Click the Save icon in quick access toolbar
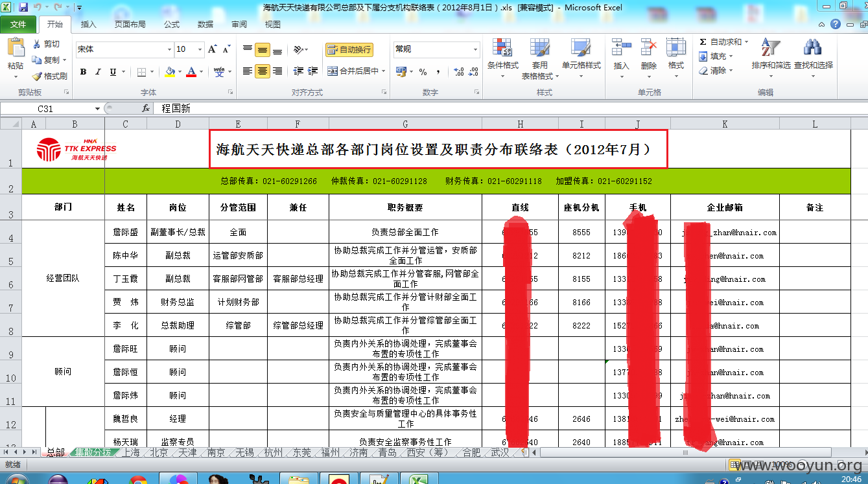868x484 pixels. point(23,8)
